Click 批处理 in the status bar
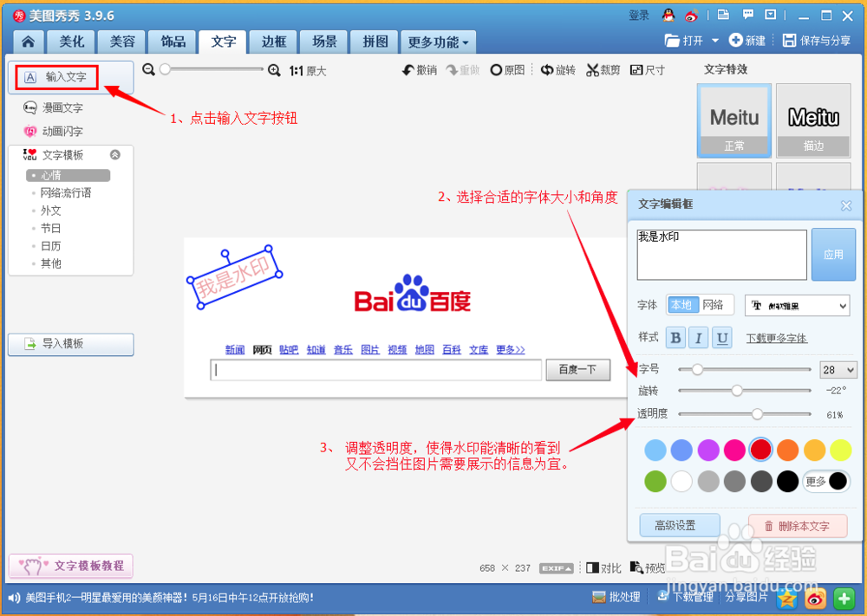This screenshot has height=616, width=867. (616, 597)
